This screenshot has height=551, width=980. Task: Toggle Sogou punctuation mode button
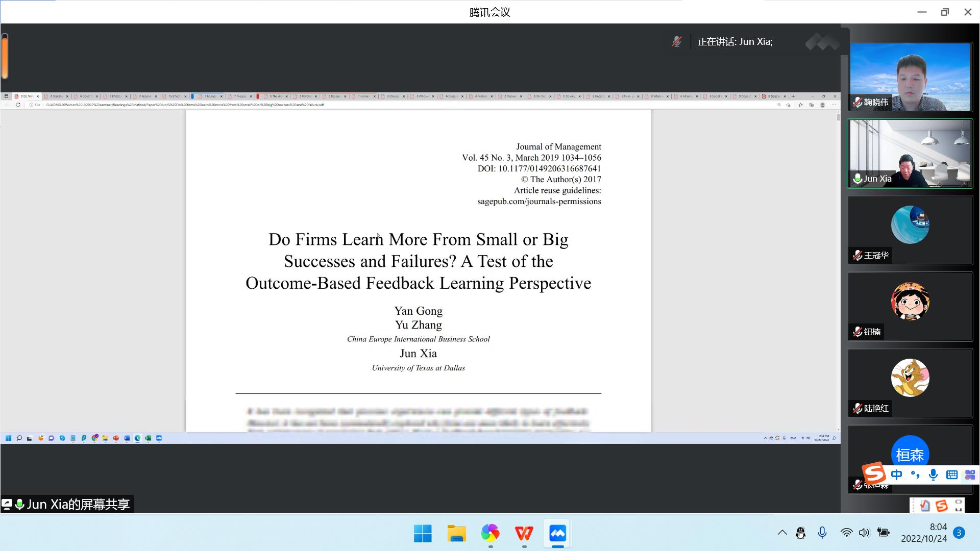[915, 475]
